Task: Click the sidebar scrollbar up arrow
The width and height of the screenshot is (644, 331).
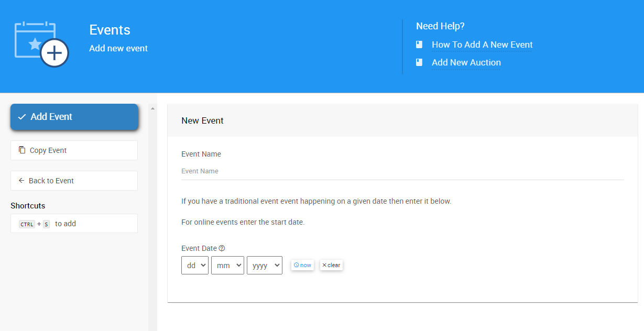Action: click(152, 109)
